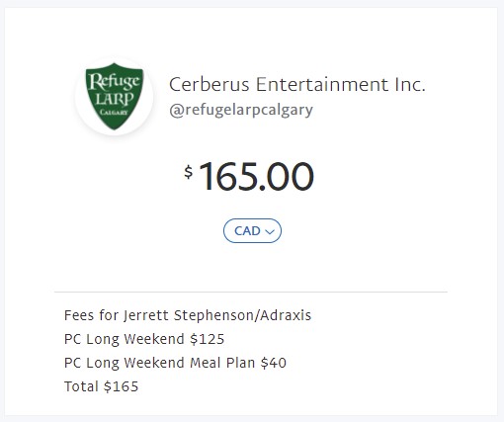
Task: Click the word 'Refuge' in the shield logo
Action: point(115,81)
